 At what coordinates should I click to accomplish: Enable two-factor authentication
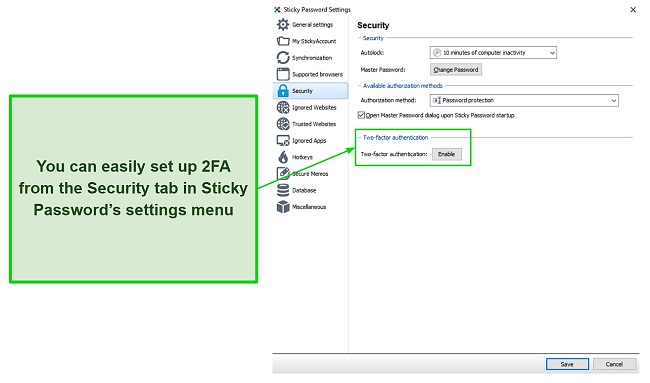pyautogui.click(x=446, y=154)
